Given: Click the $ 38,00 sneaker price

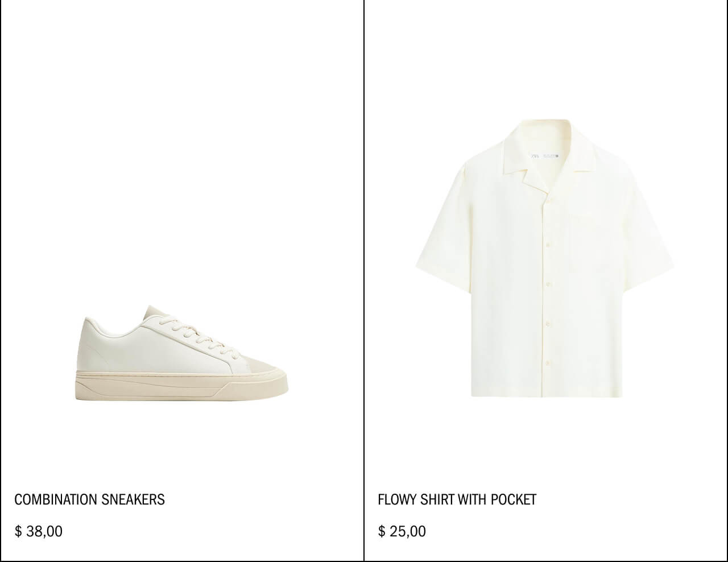Looking at the screenshot, I should [x=39, y=531].
